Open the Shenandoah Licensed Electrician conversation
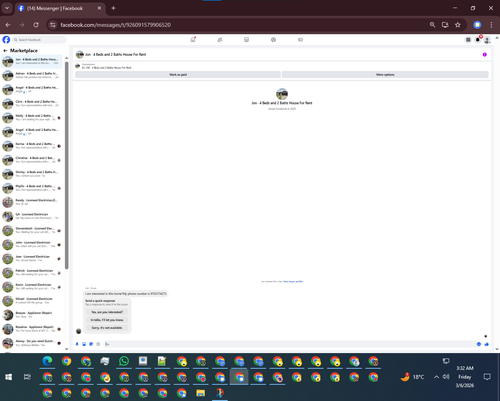 [x=32, y=230]
